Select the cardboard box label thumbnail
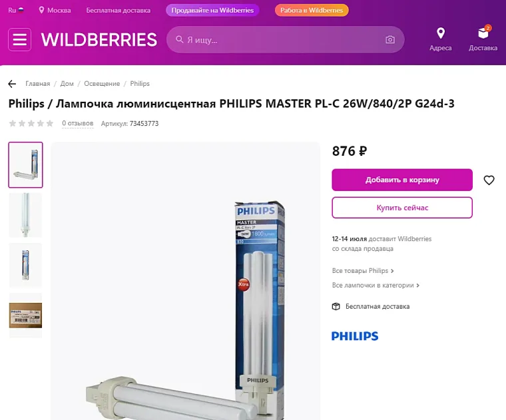The width and height of the screenshot is (506, 420). (x=25, y=315)
